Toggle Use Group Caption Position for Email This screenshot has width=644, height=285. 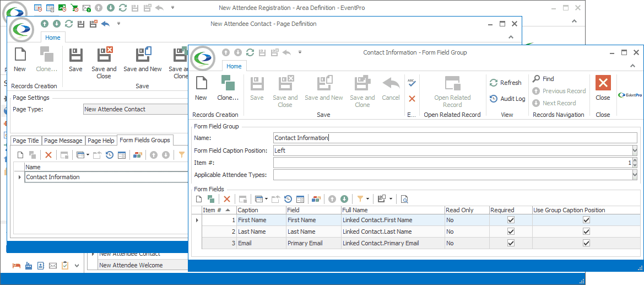[x=587, y=243]
